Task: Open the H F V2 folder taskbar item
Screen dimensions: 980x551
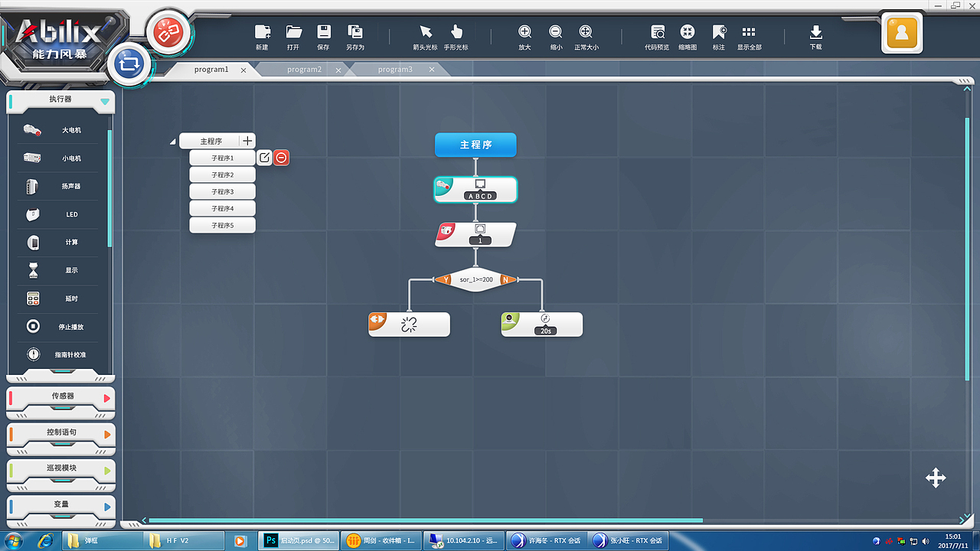Action: [185, 540]
